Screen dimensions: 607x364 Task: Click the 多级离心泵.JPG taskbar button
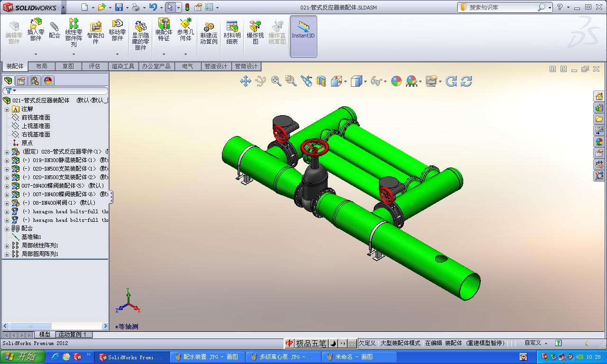284,357
